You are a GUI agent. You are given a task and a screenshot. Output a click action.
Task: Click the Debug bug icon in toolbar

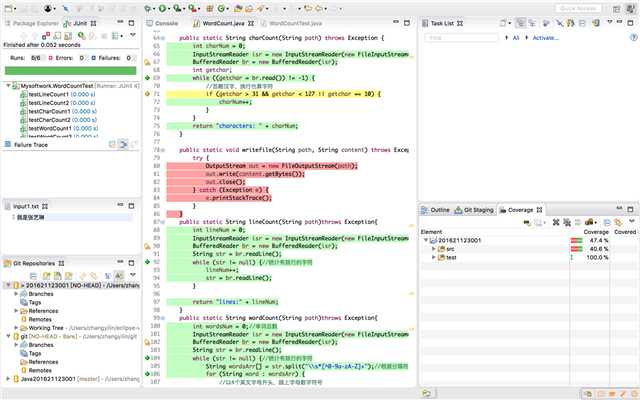[147, 9]
